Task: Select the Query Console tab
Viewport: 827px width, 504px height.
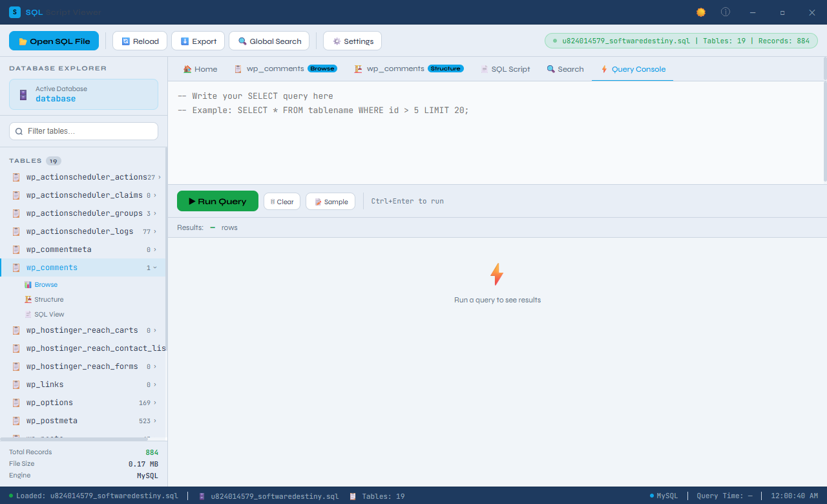Action: point(633,69)
